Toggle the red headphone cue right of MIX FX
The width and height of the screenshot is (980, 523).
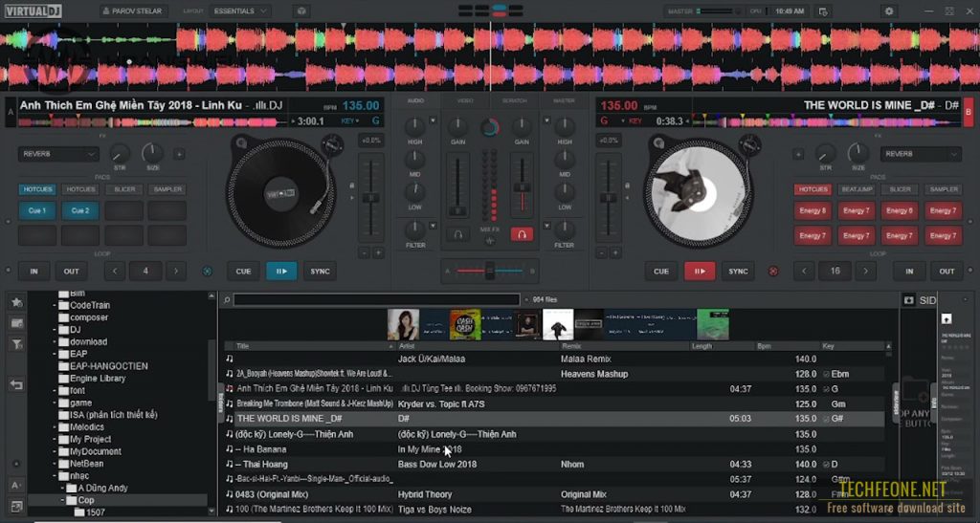pyautogui.click(x=522, y=234)
